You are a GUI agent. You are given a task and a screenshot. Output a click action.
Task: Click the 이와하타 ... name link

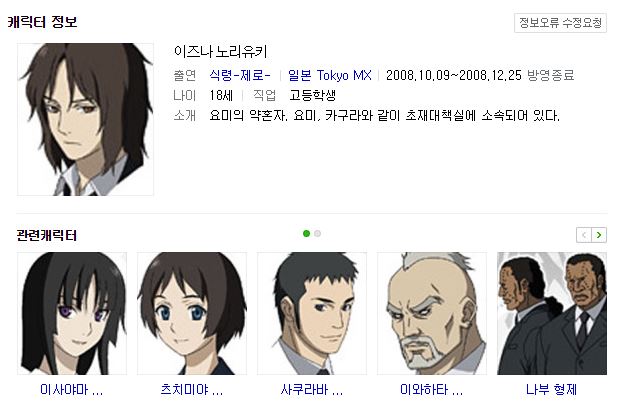pos(431,390)
